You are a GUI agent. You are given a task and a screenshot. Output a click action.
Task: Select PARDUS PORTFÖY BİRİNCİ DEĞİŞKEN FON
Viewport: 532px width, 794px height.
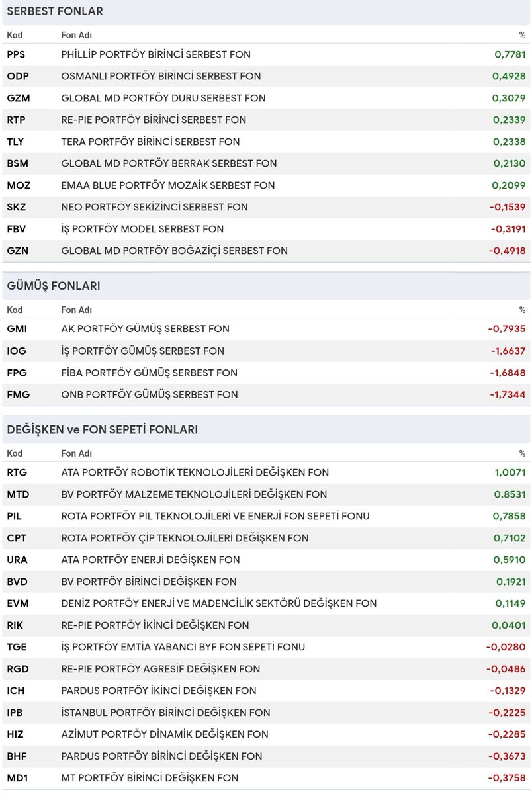point(161,756)
